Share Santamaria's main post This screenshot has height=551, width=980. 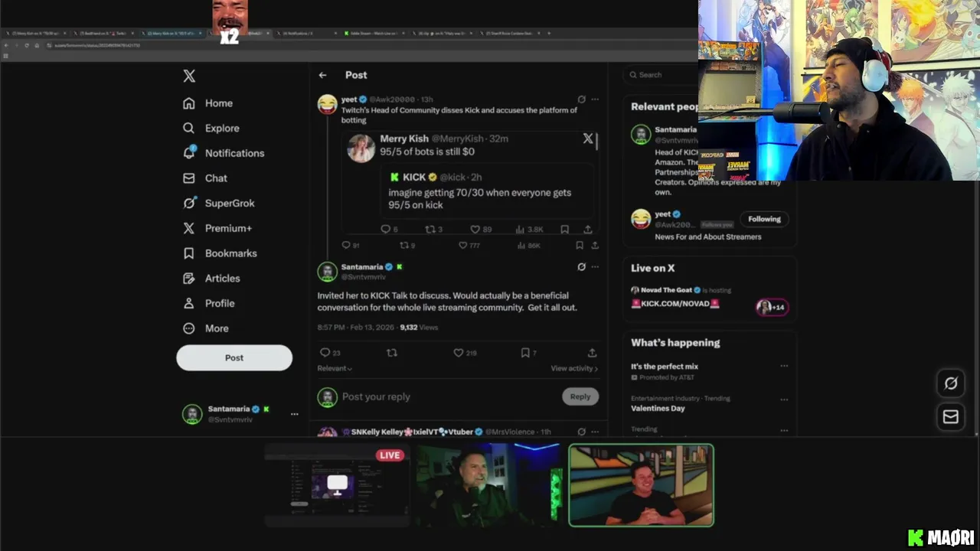coord(592,353)
